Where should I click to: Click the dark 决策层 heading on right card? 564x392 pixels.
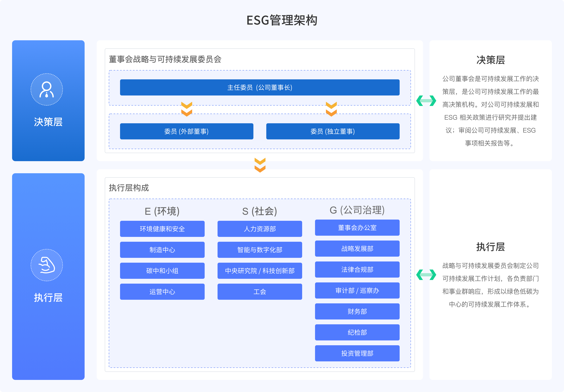click(491, 60)
